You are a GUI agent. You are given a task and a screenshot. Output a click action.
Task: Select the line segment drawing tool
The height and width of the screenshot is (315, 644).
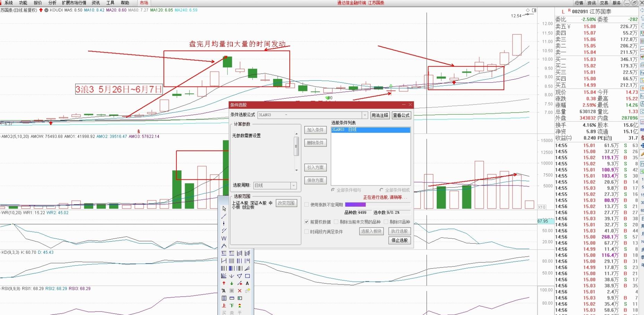(x=224, y=216)
